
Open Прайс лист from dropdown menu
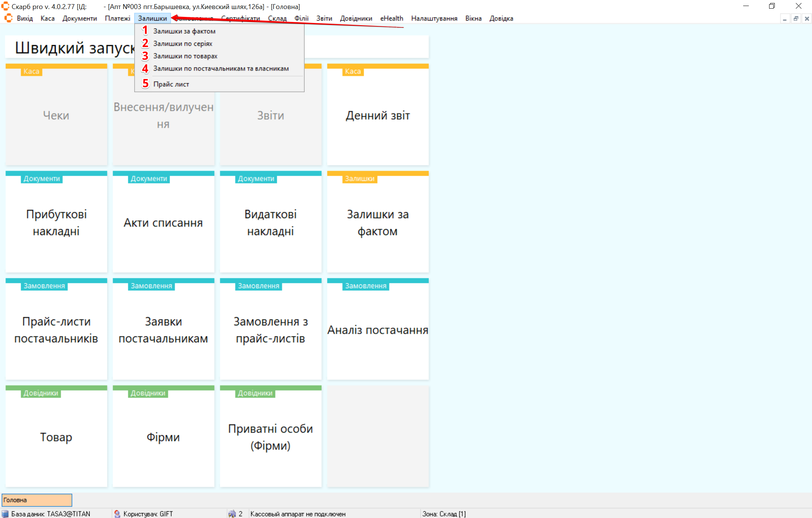(x=171, y=84)
